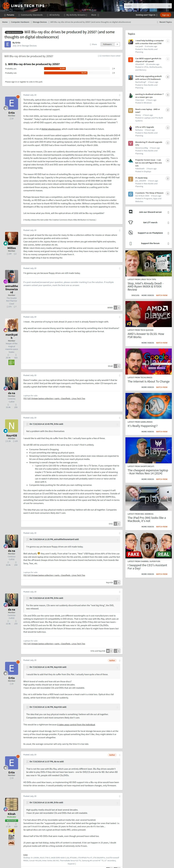174x868 pixels.
Task: Click the Linus Tech Tips logo
Action: (x=24, y=6)
